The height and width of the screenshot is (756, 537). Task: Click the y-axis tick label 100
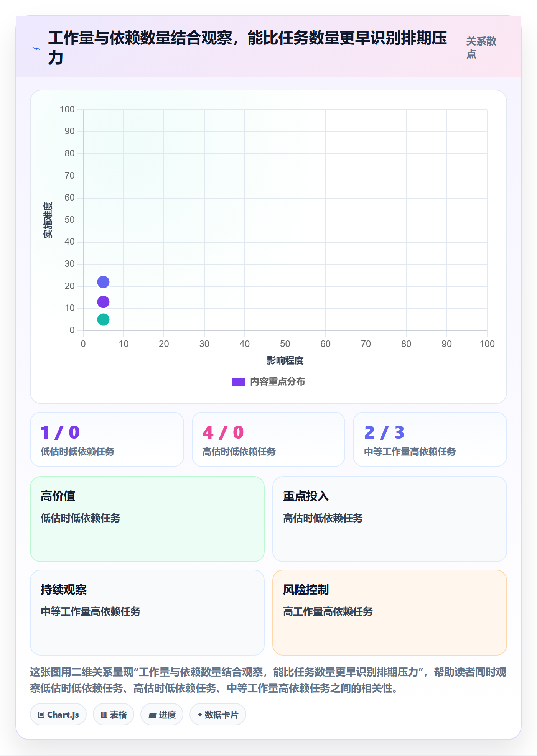coord(67,110)
